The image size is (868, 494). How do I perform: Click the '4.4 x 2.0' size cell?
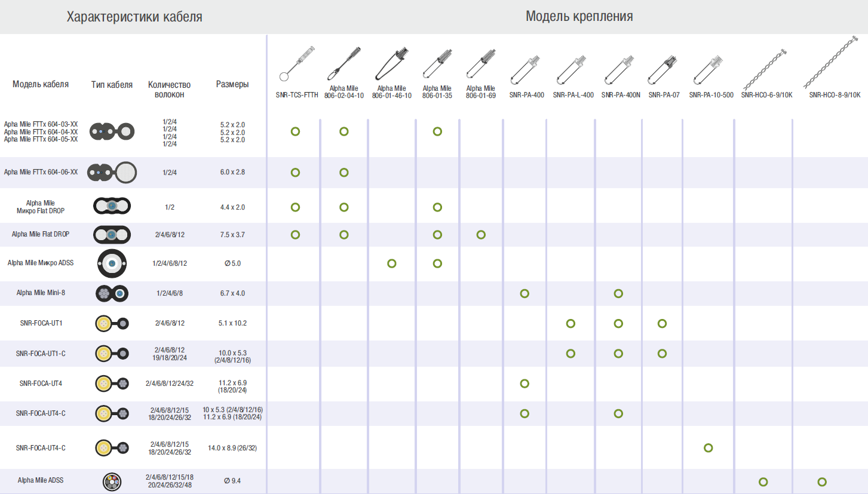232,207
